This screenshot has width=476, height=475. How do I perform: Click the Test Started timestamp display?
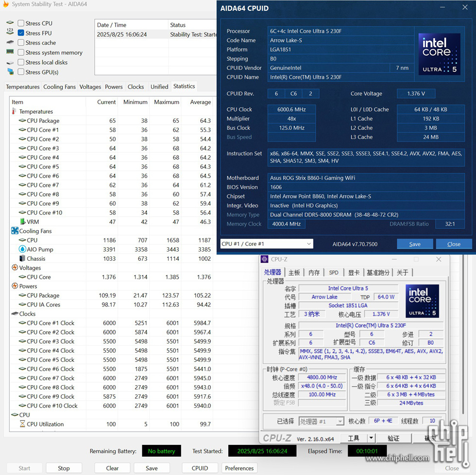click(x=262, y=451)
